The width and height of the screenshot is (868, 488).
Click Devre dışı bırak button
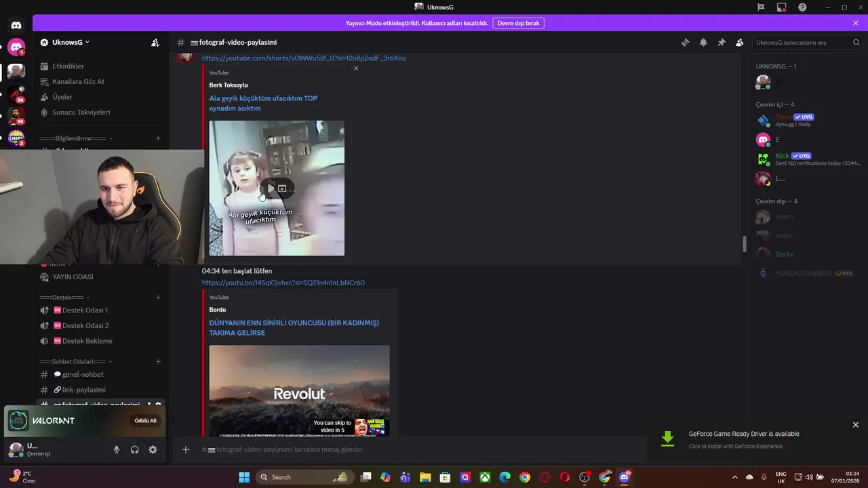pyautogui.click(x=518, y=23)
